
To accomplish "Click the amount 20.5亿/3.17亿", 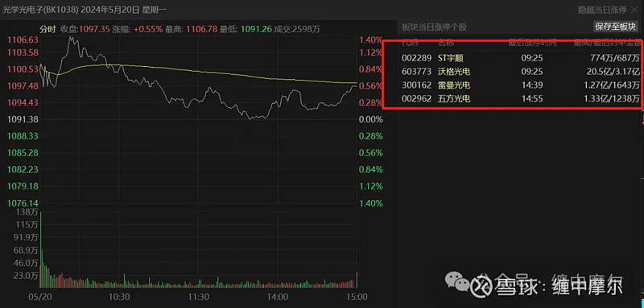I will pyautogui.click(x=613, y=72).
